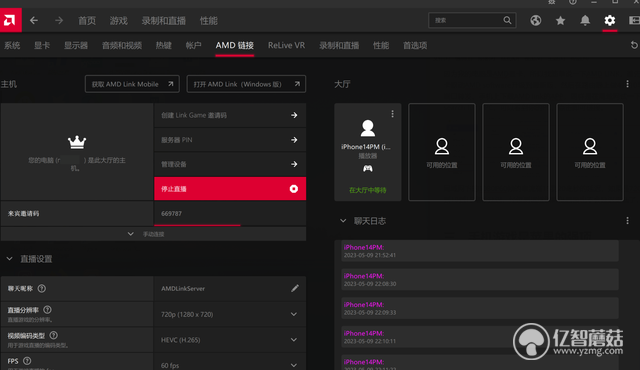The image size is (640, 370).
Task: Select the third available slot (可用的位置)
Action: coord(590,152)
